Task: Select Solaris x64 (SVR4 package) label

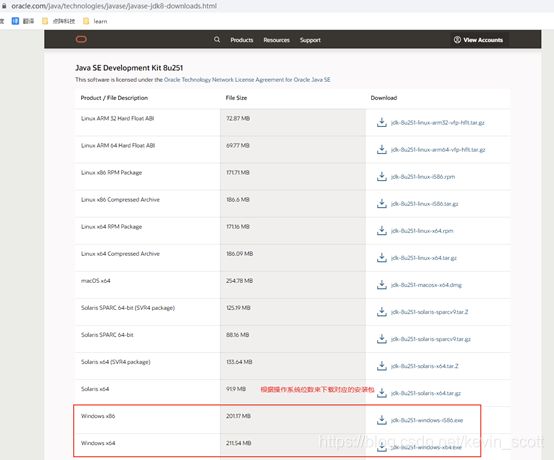Action: (x=116, y=362)
